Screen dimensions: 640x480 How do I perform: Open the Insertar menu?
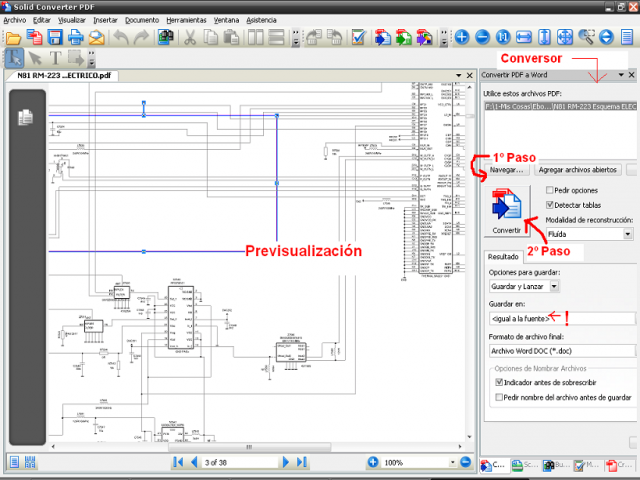105,20
